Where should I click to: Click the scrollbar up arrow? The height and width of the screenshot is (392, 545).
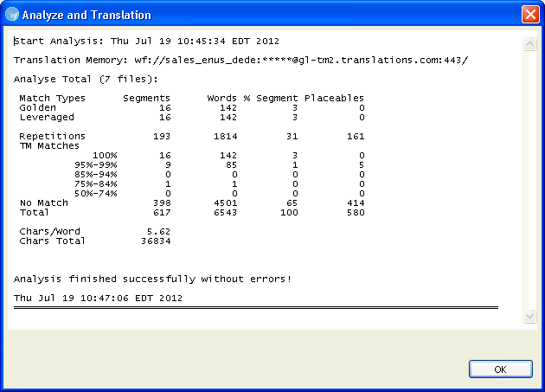(x=530, y=43)
